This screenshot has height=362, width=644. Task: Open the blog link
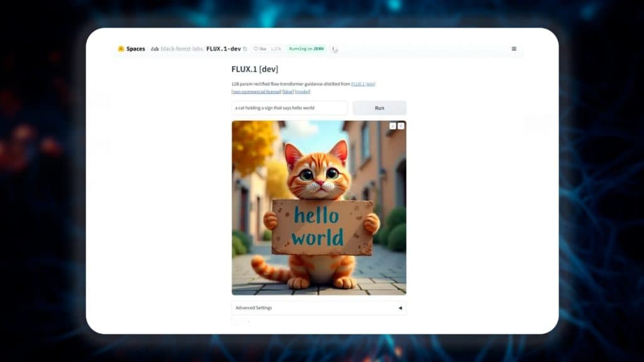[x=288, y=92]
